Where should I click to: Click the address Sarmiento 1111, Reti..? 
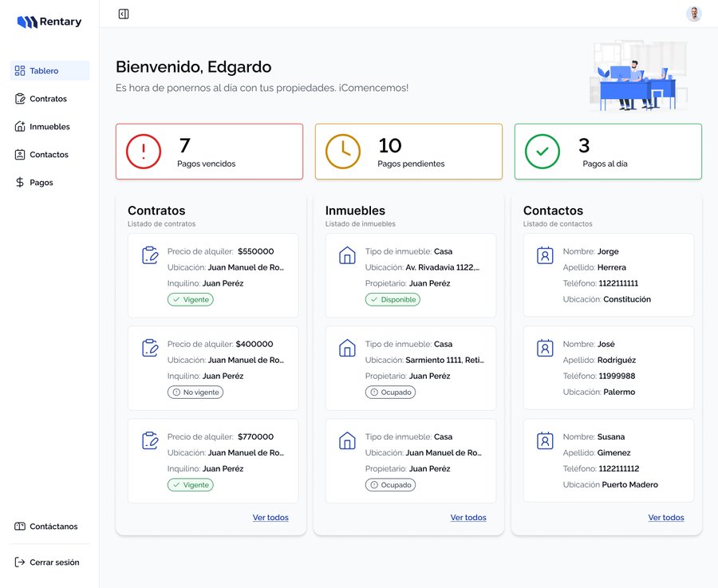pos(444,360)
